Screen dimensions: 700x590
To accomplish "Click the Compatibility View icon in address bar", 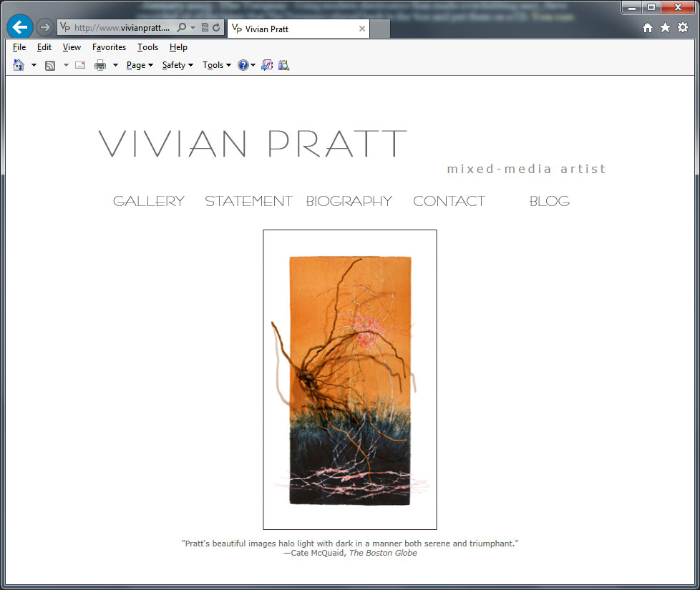I will point(205,28).
